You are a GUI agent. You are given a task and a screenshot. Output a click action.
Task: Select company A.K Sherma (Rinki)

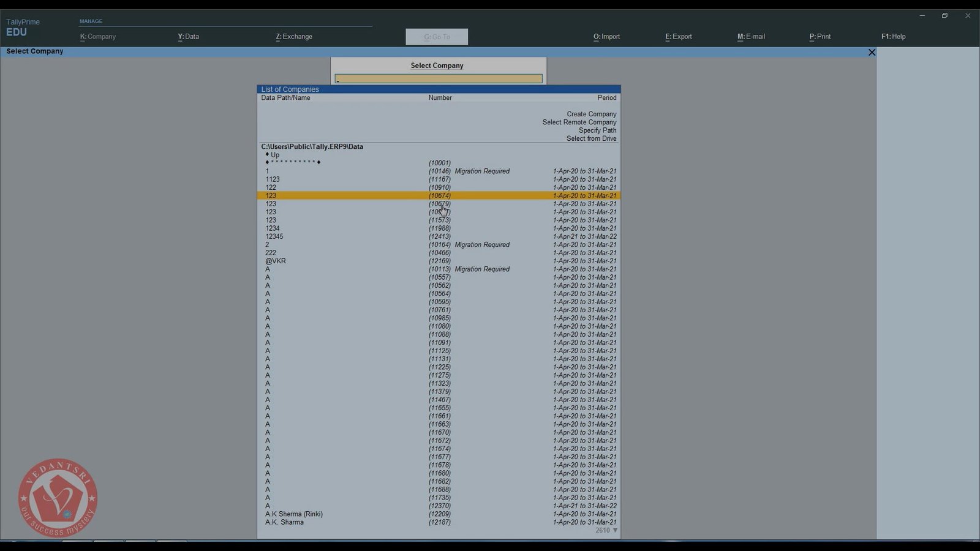[294, 514]
